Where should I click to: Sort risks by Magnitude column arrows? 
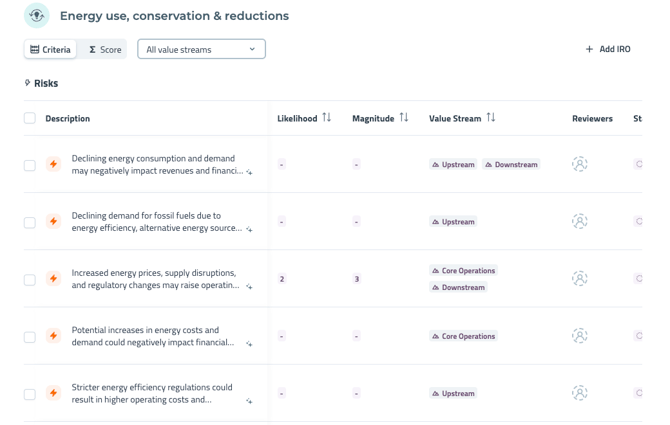click(x=404, y=118)
